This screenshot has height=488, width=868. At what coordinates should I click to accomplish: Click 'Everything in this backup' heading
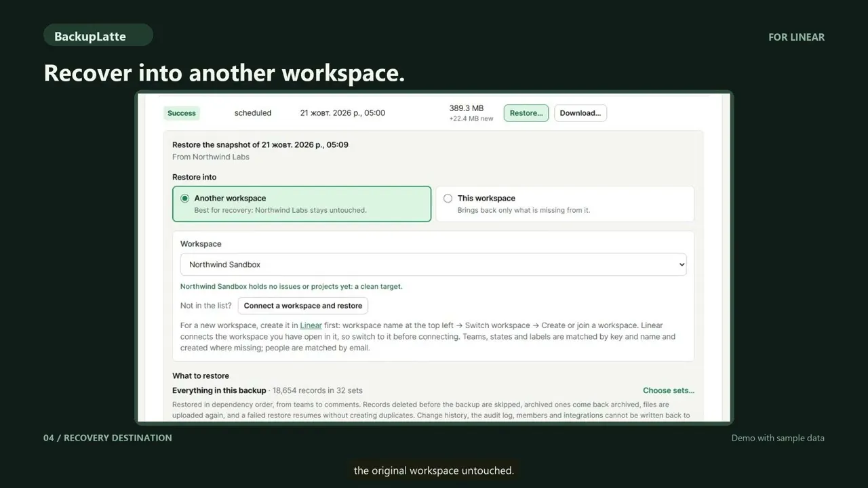click(219, 390)
